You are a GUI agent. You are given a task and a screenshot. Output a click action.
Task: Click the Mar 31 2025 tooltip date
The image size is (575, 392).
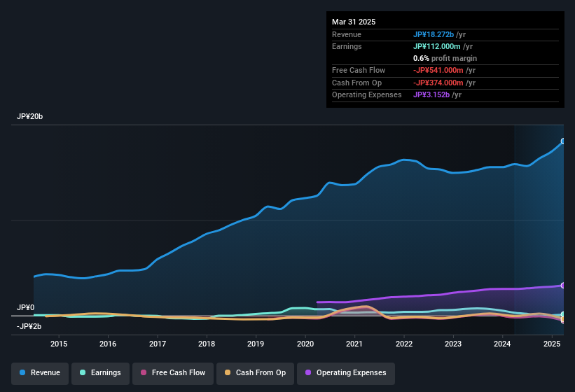[354, 22]
